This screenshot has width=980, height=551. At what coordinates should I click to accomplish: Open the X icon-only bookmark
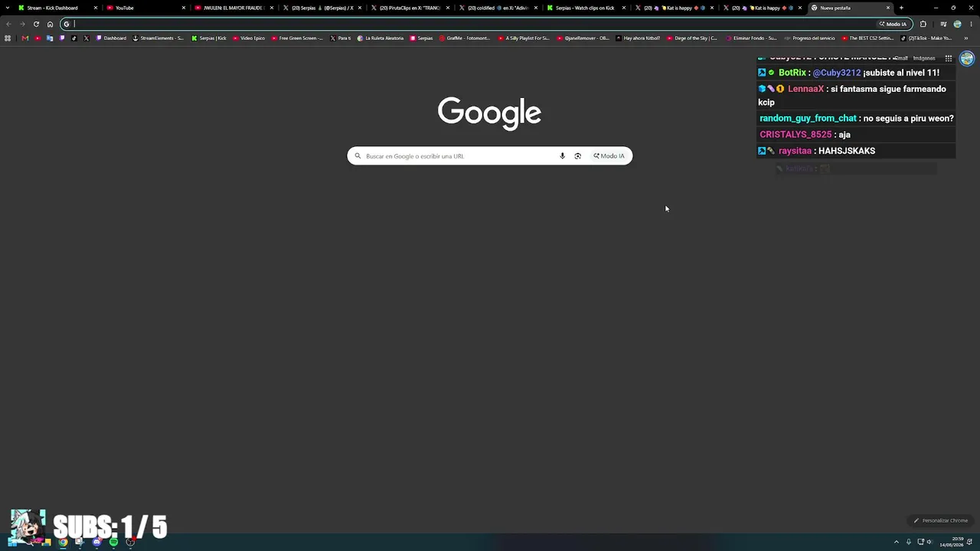(x=86, y=38)
